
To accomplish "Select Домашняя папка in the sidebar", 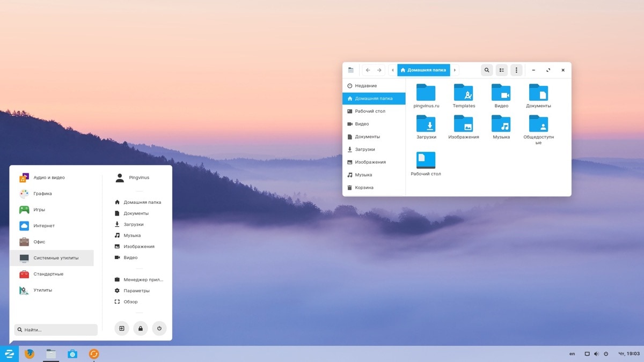I will (374, 99).
